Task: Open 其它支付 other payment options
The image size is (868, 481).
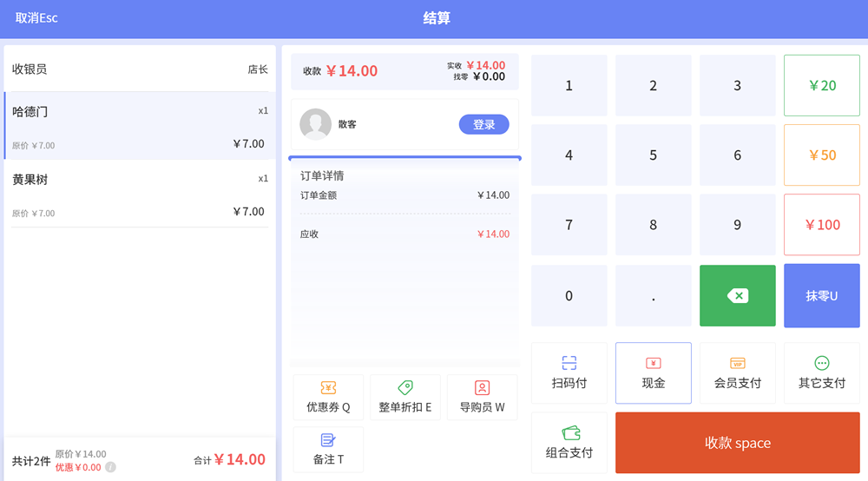Action: [x=821, y=372]
